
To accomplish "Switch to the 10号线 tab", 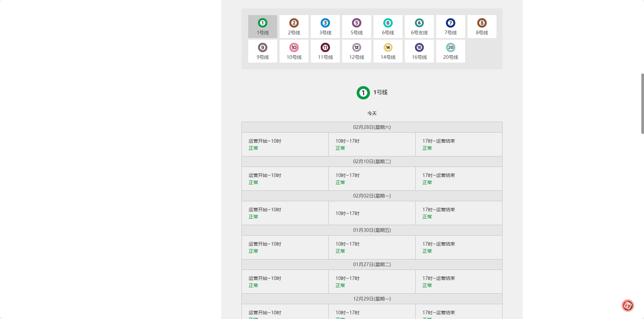I will pos(294,51).
